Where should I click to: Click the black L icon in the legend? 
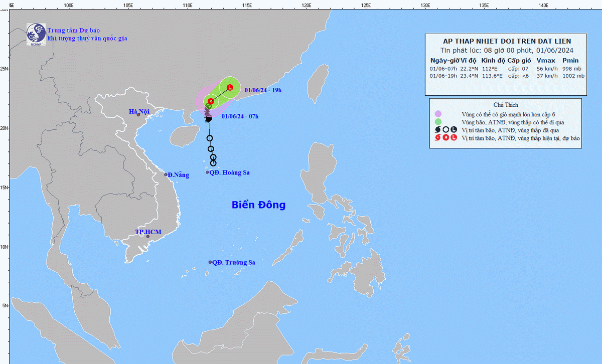coord(454,129)
